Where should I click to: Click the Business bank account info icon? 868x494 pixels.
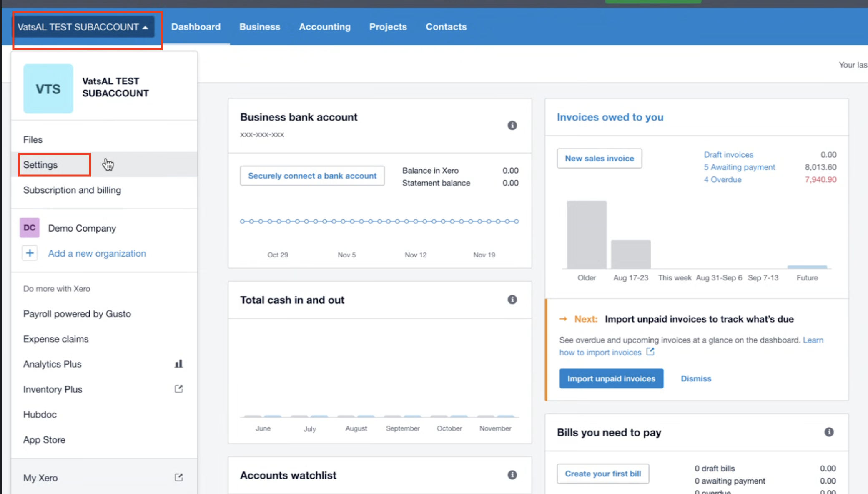pyautogui.click(x=512, y=126)
